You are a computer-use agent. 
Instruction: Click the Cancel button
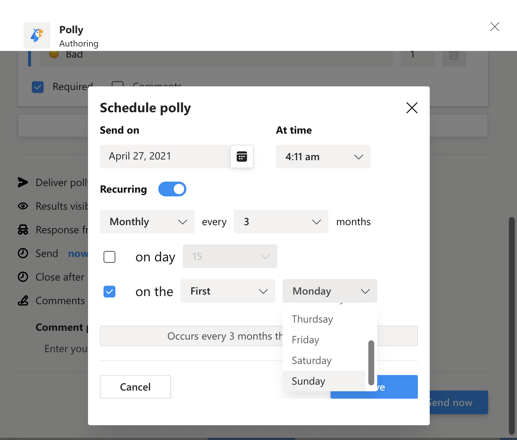click(135, 387)
